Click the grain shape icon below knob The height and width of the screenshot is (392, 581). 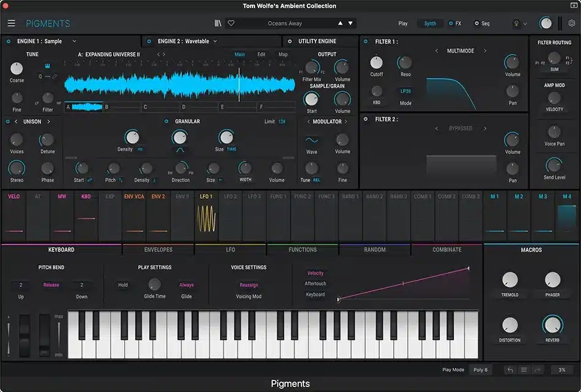point(180,150)
